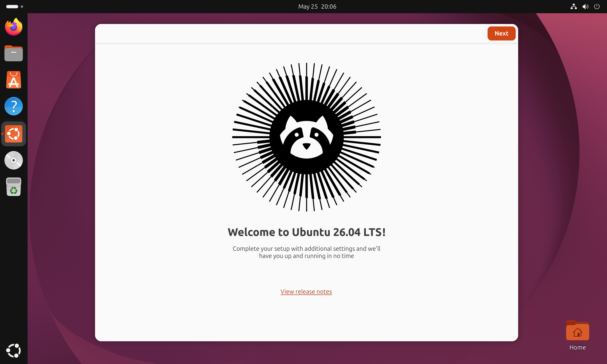
Task: Click the raccoon mascot artwork
Action: 306,137
